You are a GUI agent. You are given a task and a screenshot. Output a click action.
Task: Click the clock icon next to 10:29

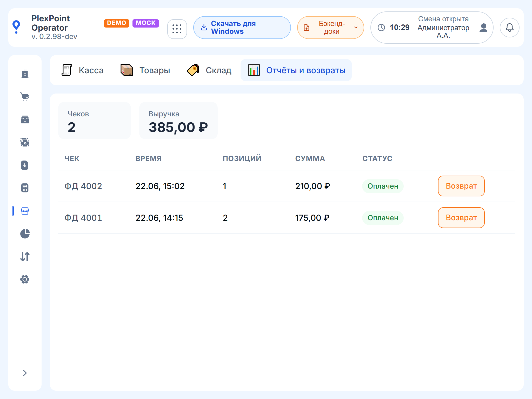pos(381,28)
